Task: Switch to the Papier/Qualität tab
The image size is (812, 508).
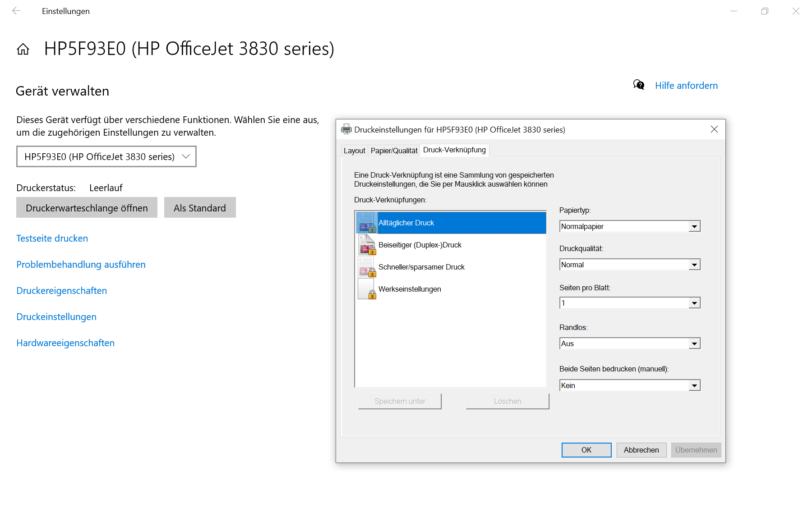Action: 394,151
